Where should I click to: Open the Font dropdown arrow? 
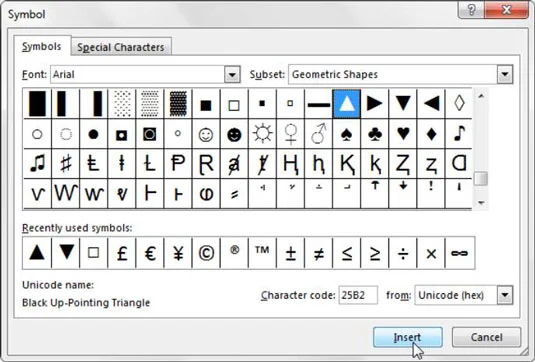coord(232,74)
